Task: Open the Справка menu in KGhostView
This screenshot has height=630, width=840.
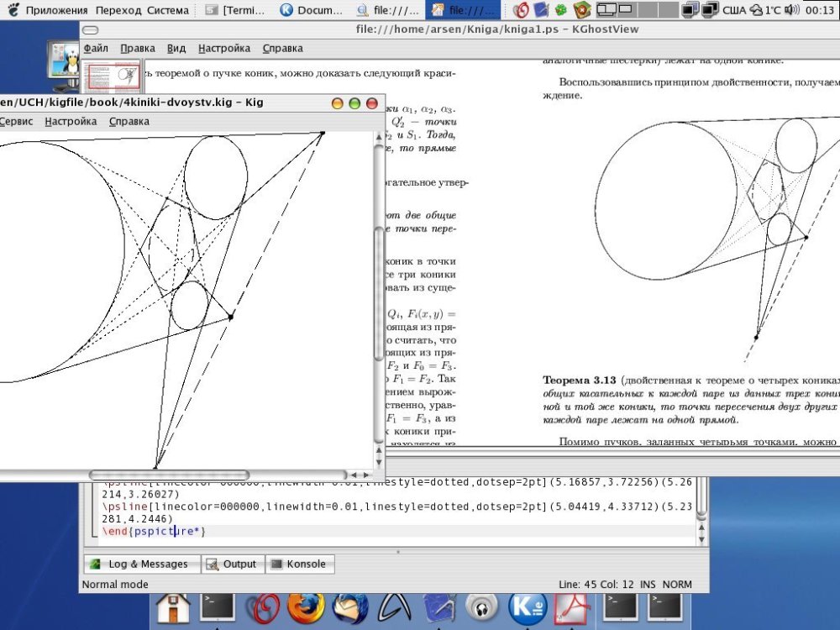Action: point(283,48)
